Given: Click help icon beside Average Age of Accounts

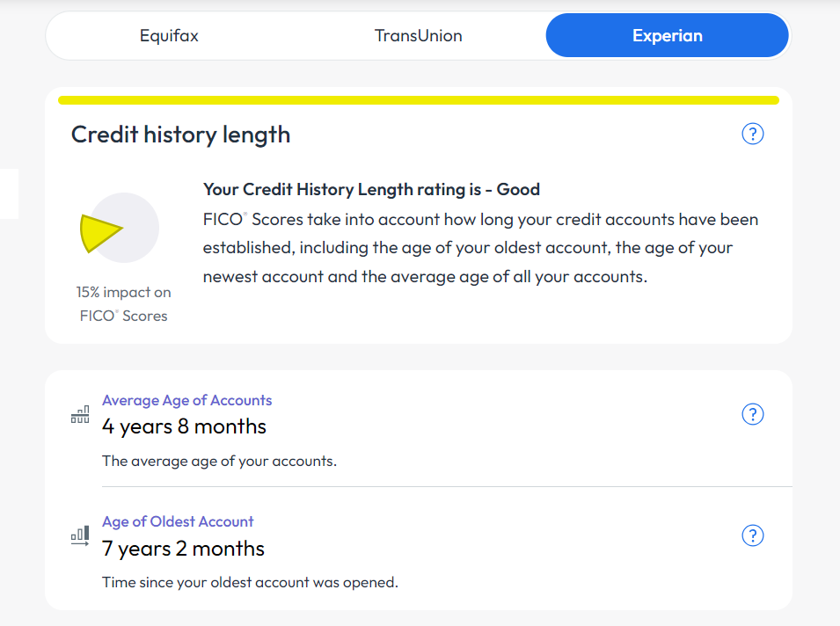Looking at the screenshot, I should point(753,414).
